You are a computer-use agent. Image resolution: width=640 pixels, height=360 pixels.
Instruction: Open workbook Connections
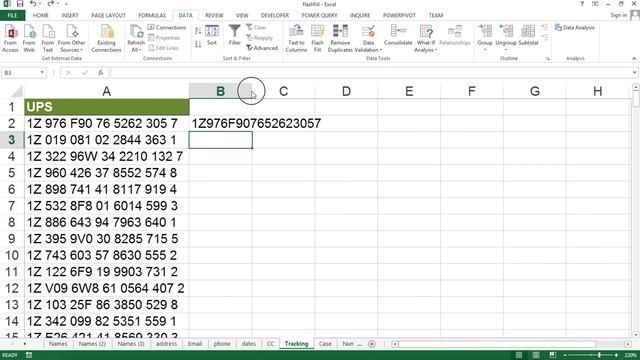[167, 27]
